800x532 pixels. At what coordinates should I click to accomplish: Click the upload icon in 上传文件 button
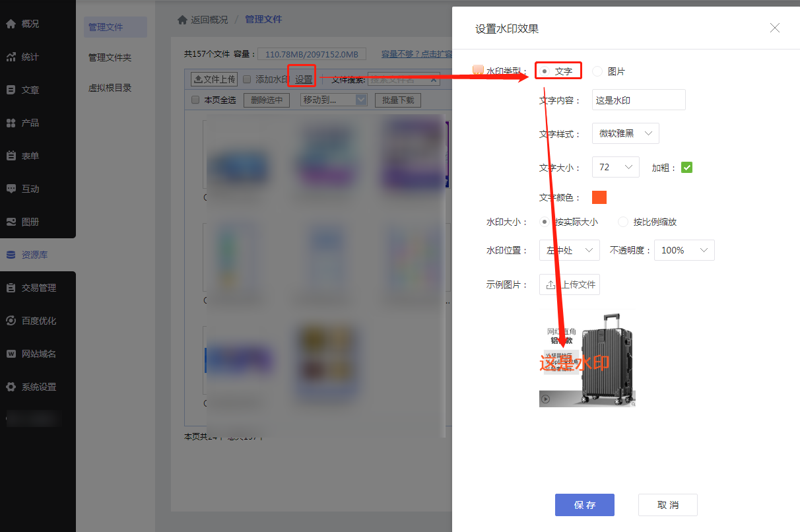click(x=550, y=284)
